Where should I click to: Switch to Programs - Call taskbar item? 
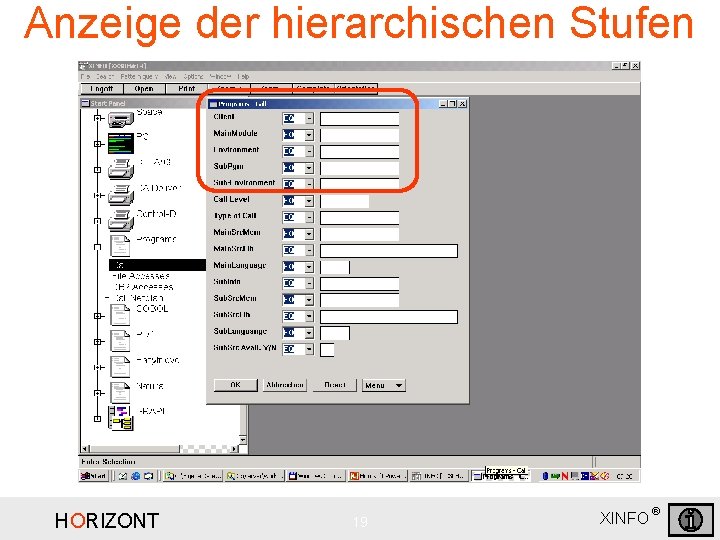[501, 476]
